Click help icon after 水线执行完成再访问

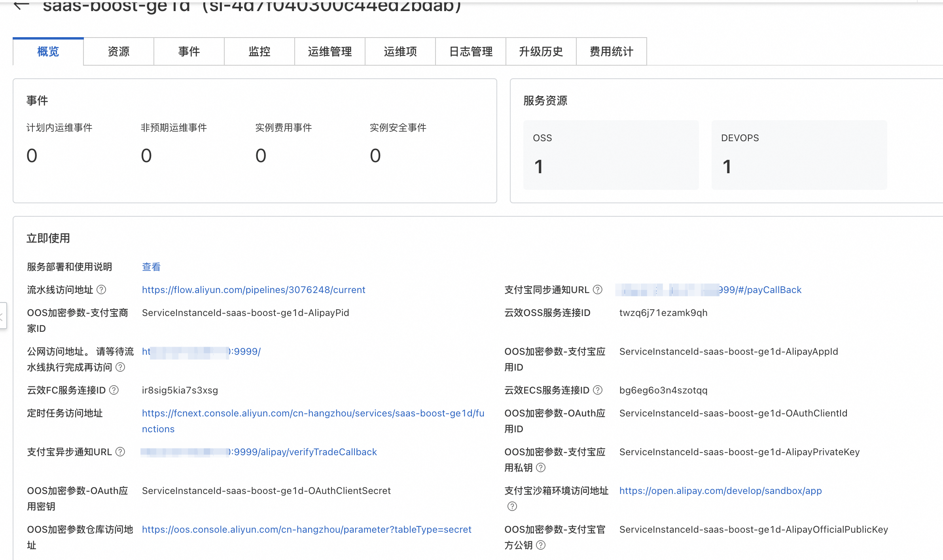coord(120,367)
